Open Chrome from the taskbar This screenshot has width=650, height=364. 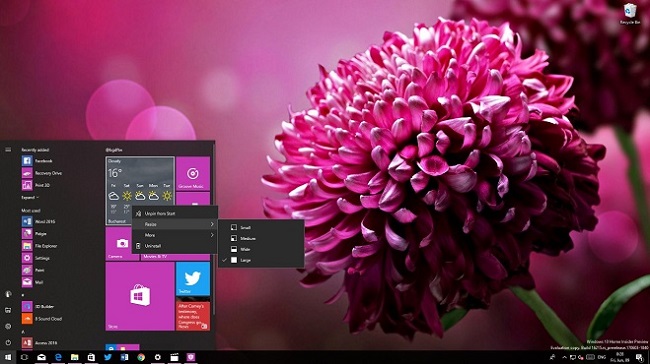coord(141,357)
